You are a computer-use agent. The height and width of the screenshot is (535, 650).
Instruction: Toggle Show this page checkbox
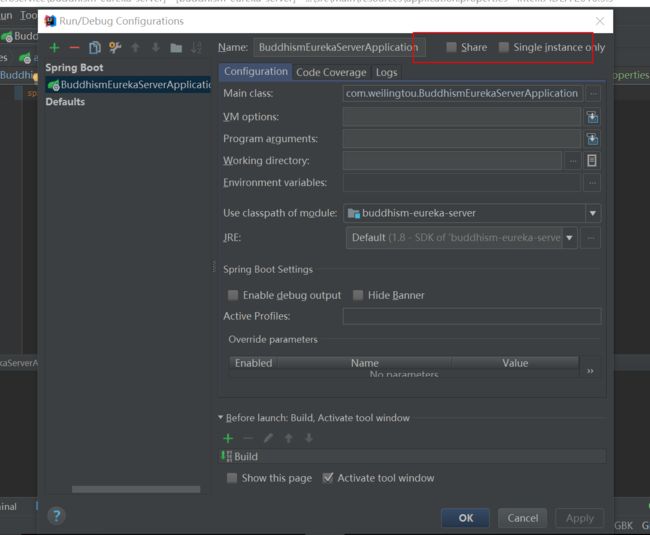(232, 478)
